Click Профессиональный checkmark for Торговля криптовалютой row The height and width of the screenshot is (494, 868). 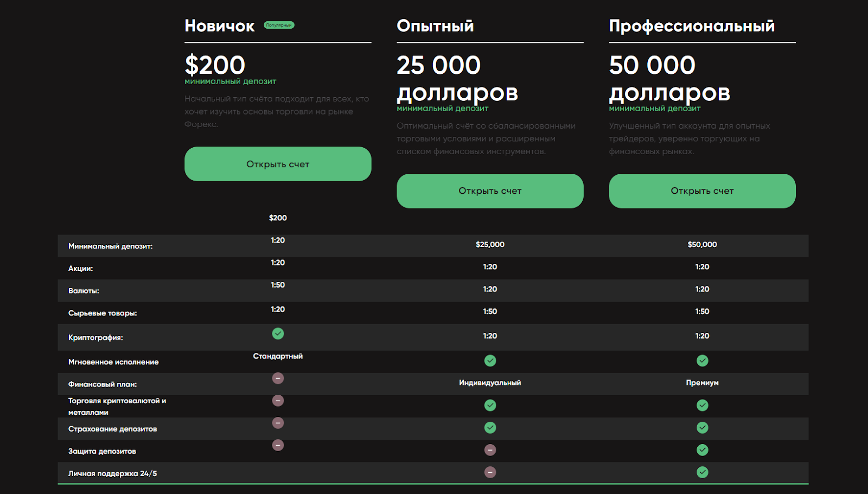[x=702, y=406]
